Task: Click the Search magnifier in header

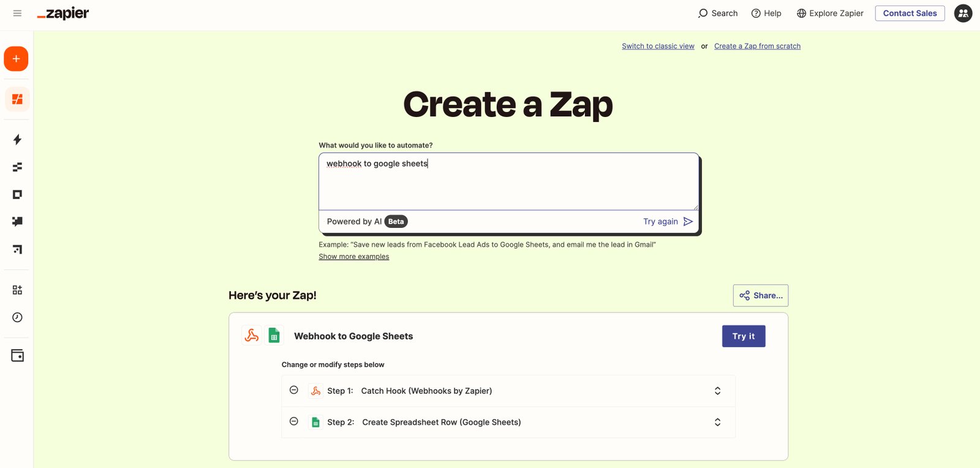Action: [x=703, y=13]
